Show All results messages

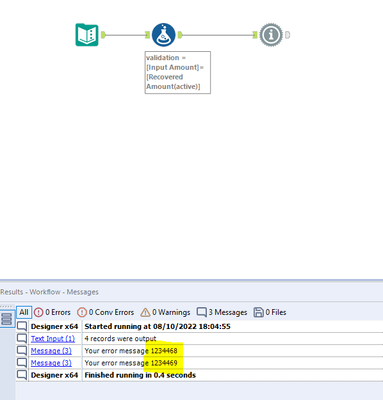24,312
